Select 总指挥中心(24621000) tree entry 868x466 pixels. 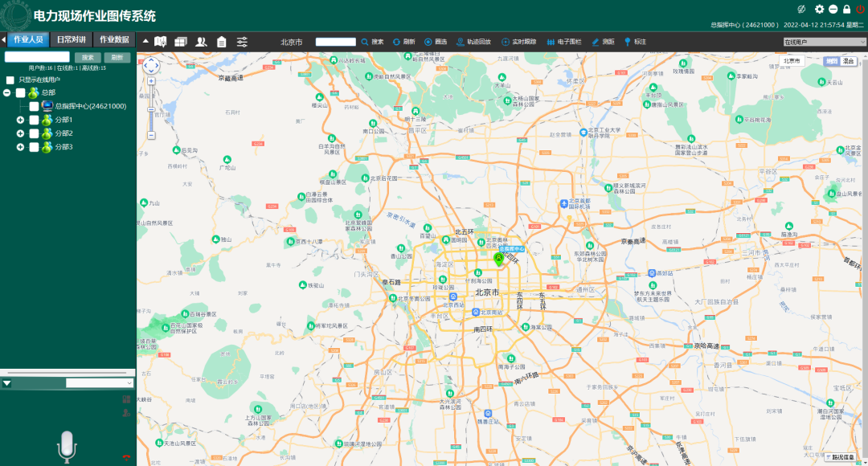point(91,106)
